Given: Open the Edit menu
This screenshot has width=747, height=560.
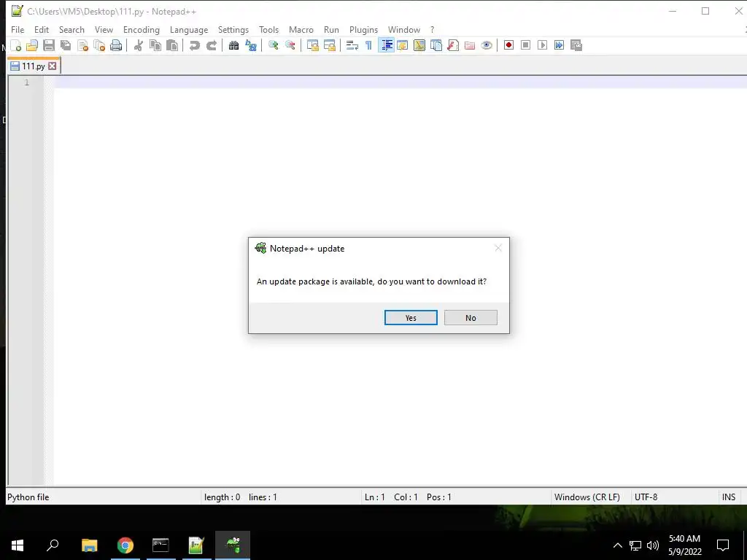Looking at the screenshot, I should pos(42,29).
